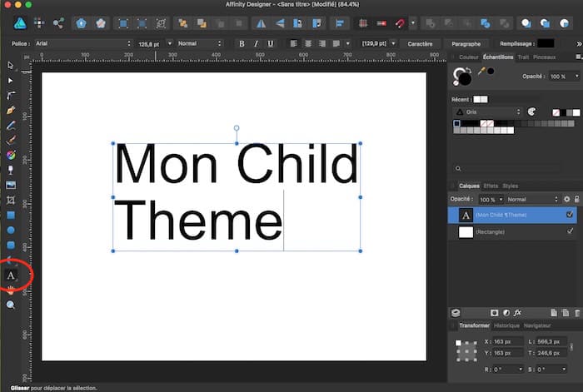The height and width of the screenshot is (392, 583).
Task: Open the leading 129,9 pt dropdown
Action: coord(393,43)
